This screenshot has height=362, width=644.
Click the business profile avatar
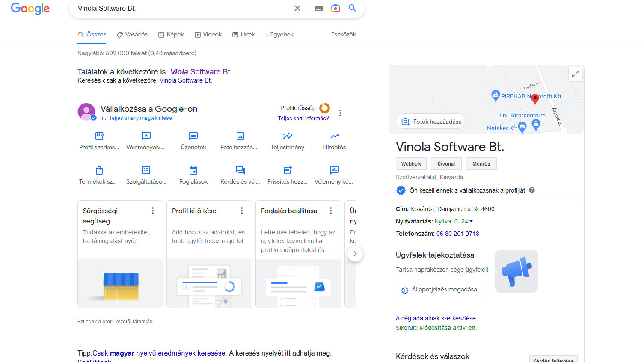point(86,112)
